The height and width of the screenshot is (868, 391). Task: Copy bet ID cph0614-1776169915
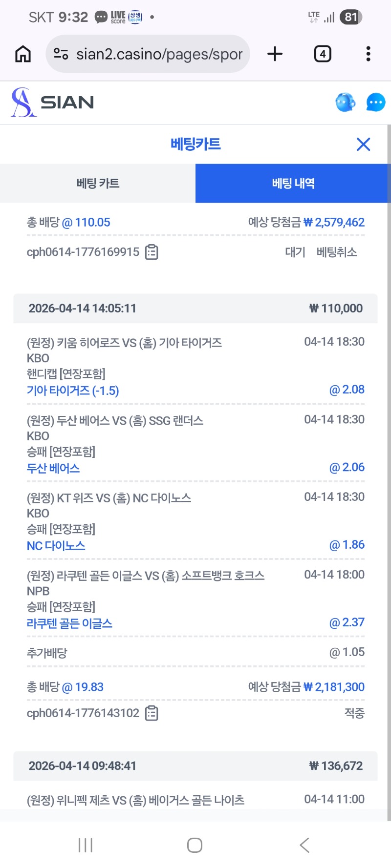(x=152, y=252)
